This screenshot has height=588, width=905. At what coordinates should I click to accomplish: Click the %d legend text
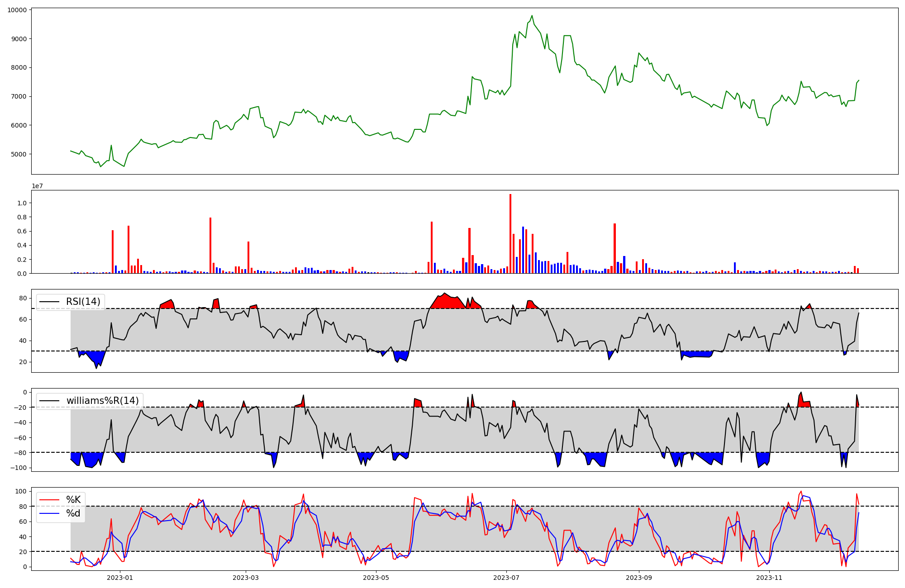[x=73, y=513]
